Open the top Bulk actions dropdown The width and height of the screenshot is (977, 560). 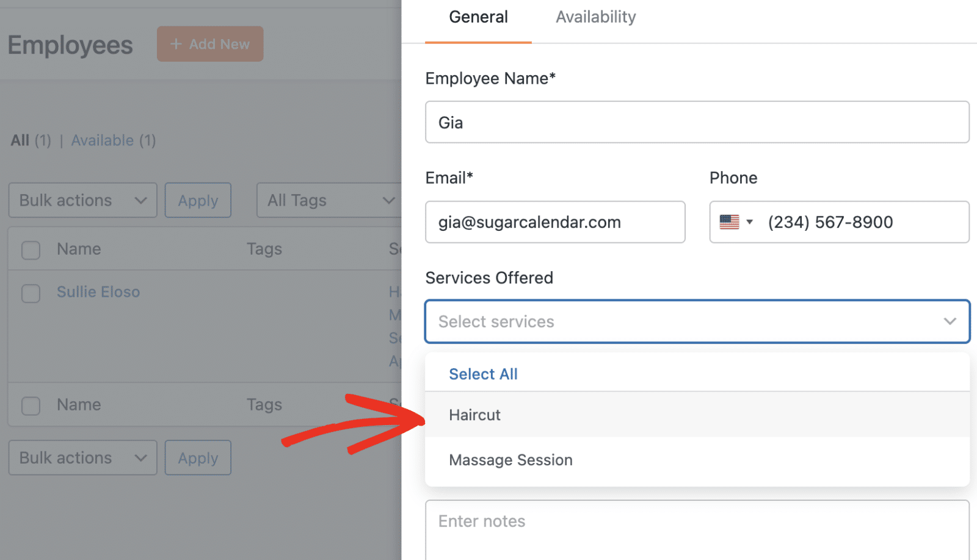coord(82,200)
